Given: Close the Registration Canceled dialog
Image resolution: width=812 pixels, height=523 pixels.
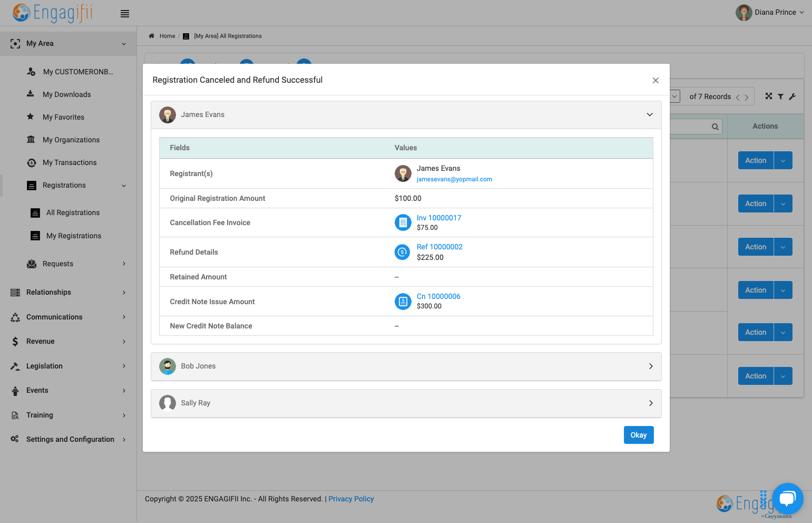Looking at the screenshot, I should [x=656, y=80].
